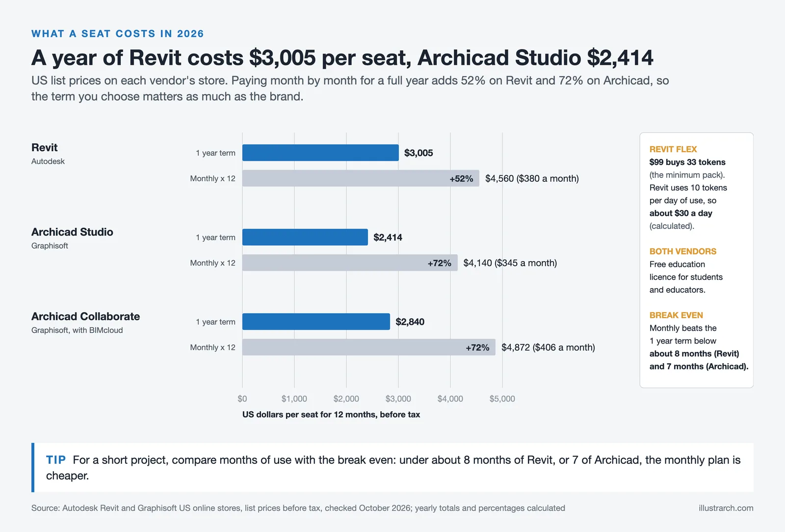Click the Revit 1 year term bar
Screen dimensions: 785x532
(x=320, y=153)
